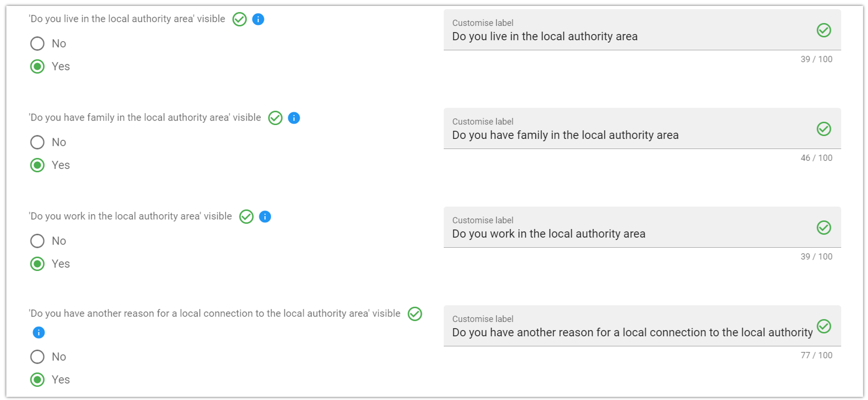This screenshot has width=868, height=400.
Task: Click check icon in 'another reason' label field
Action: 824,326
